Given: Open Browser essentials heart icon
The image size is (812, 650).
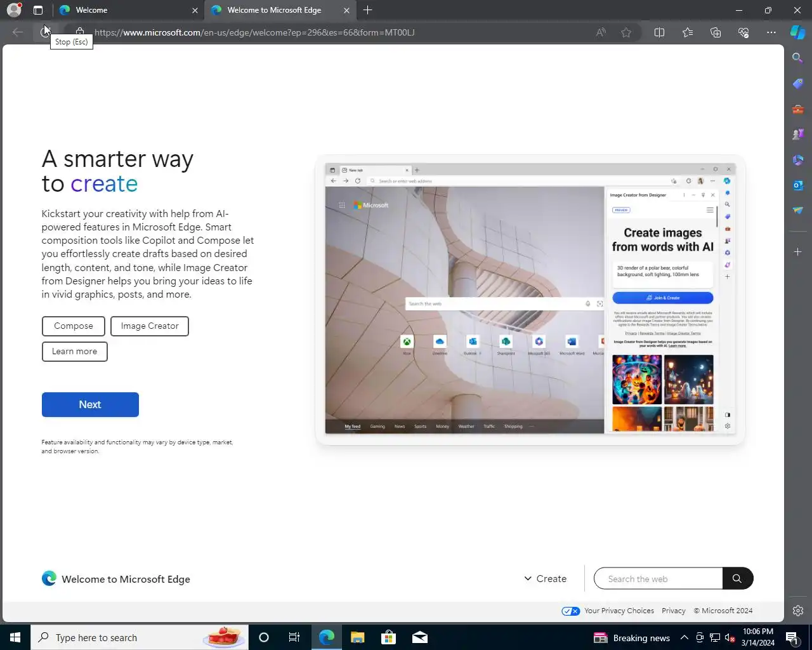Looking at the screenshot, I should 743,32.
